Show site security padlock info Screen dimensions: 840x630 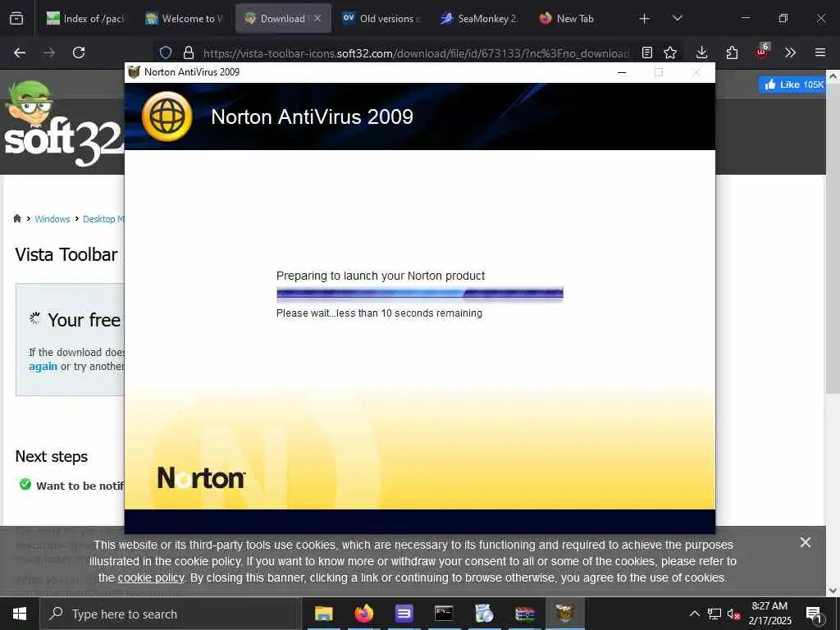point(188,52)
